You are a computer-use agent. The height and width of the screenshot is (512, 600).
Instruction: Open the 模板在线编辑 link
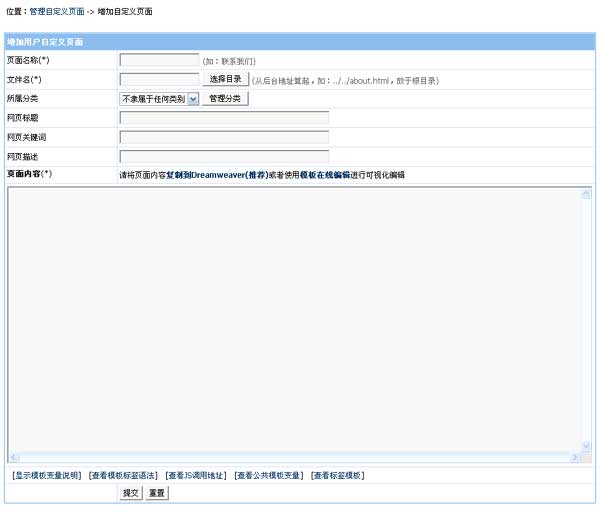tap(325, 175)
